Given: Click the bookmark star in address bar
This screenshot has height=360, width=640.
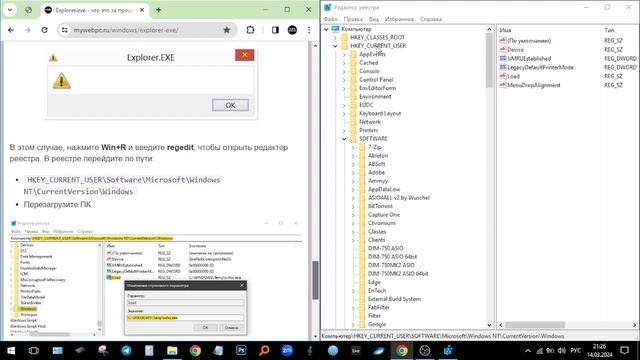Looking at the screenshot, I should click(227, 30).
